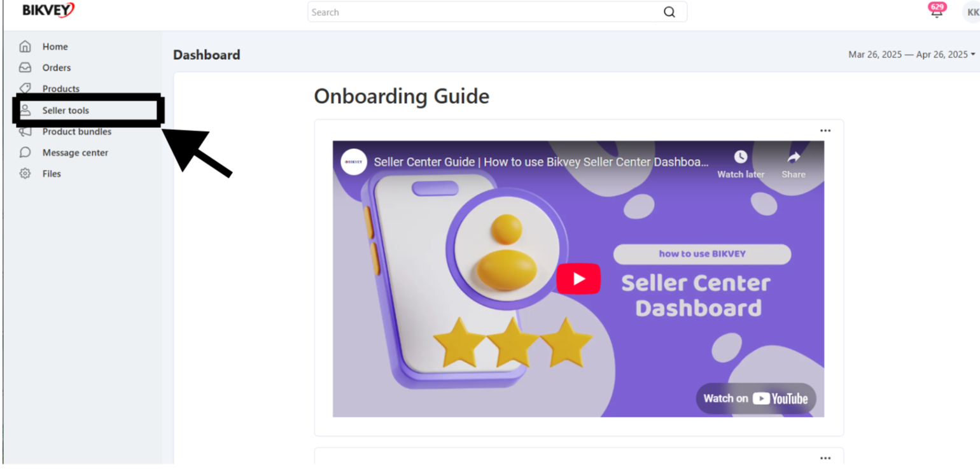980x471 pixels.
Task: Click the Product bundles megaphone icon
Action: tap(25, 132)
